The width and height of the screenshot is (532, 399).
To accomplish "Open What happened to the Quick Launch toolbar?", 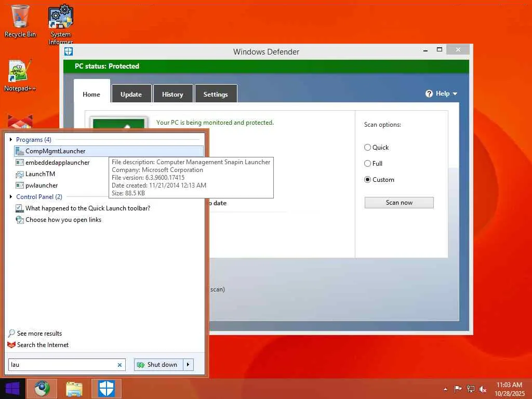I will pos(88,208).
